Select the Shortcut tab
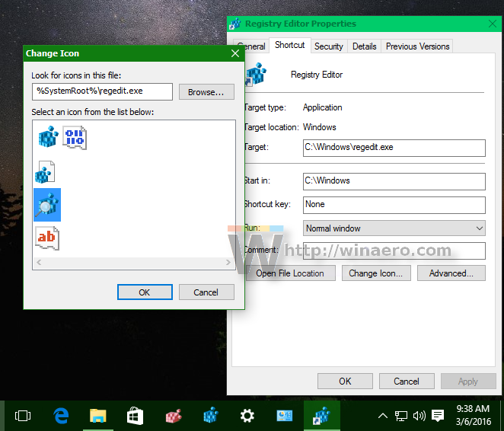 [x=289, y=45]
